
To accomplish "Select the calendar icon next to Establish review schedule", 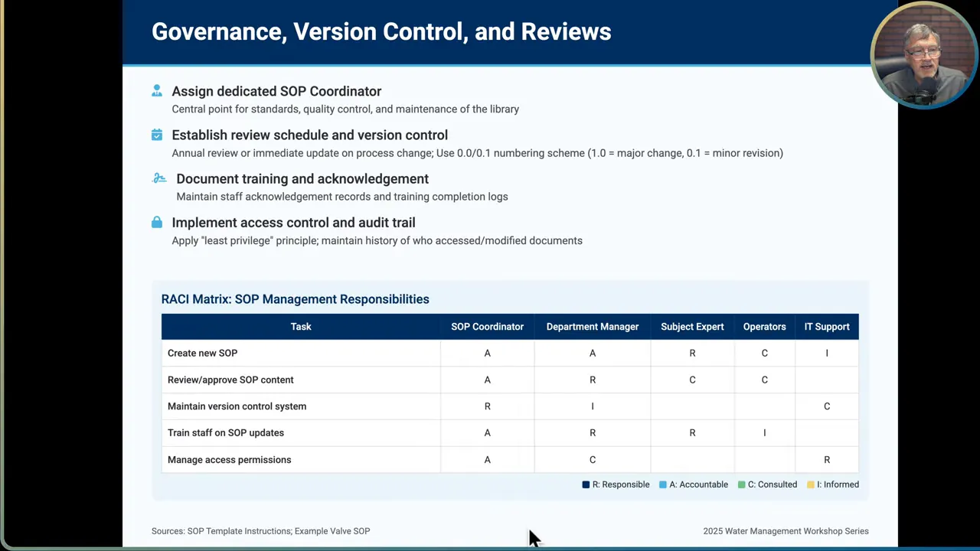I will tap(156, 135).
